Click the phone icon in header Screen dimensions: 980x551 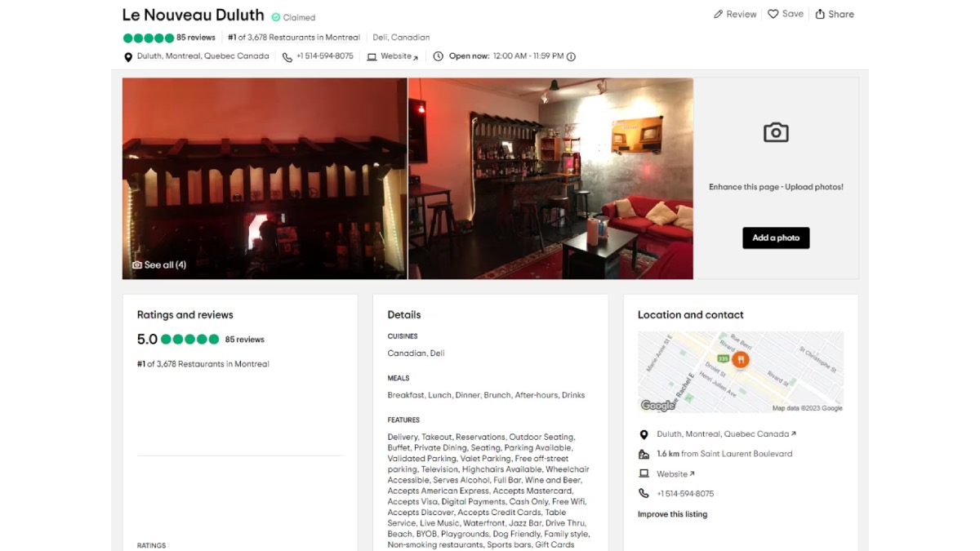click(x=287, y=56)
